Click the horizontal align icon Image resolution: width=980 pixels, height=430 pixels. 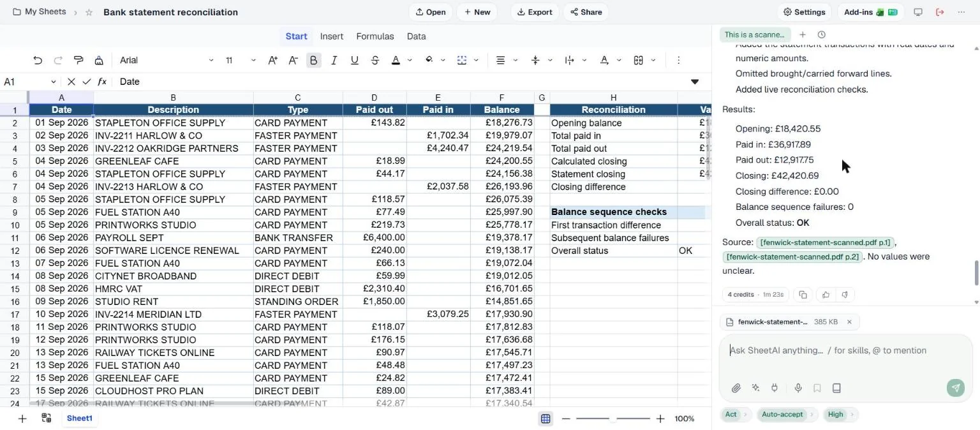(501, 60)
